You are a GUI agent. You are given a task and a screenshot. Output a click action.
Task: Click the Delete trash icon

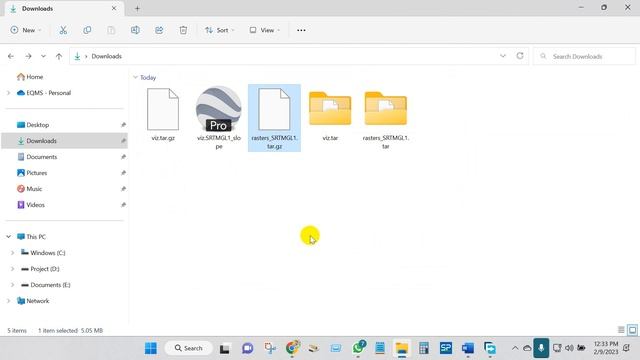[x=183, y=30]
